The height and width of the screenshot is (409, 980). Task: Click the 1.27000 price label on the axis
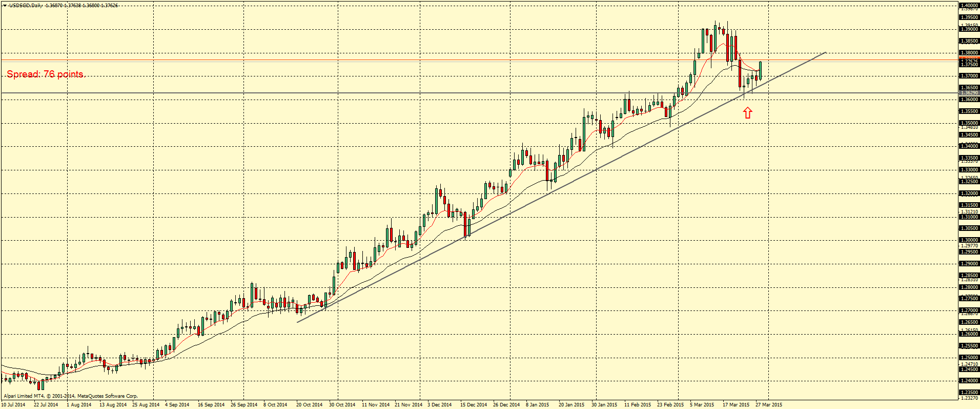click(969, 310)
